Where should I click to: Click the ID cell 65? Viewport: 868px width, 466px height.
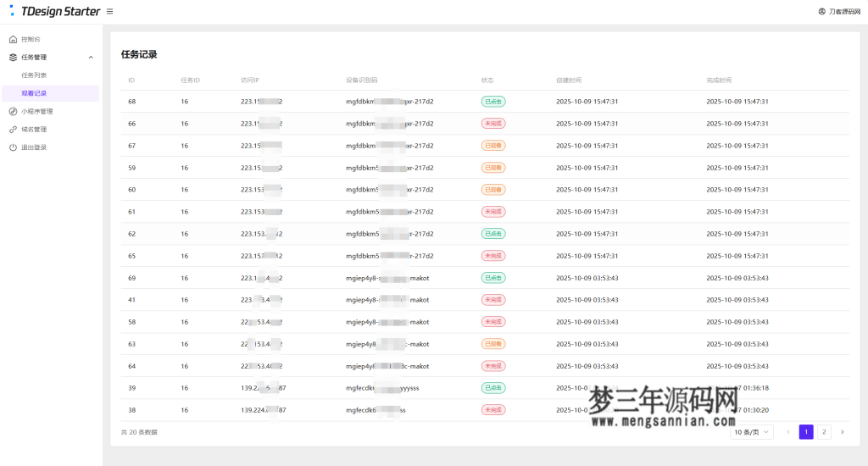[x=131, y=256]
